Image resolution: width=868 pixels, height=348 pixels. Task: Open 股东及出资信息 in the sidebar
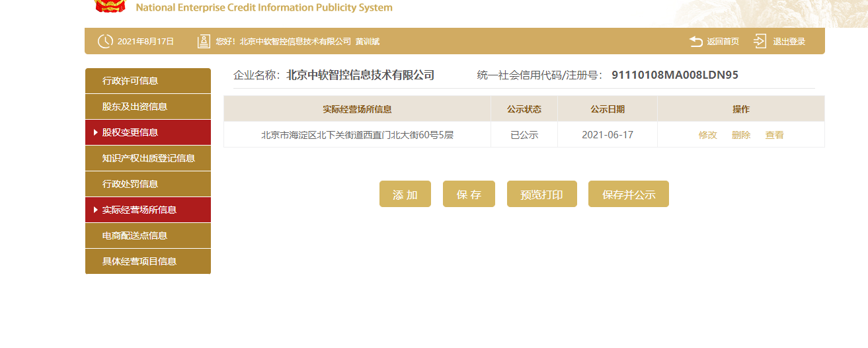[x=148, y=107]
